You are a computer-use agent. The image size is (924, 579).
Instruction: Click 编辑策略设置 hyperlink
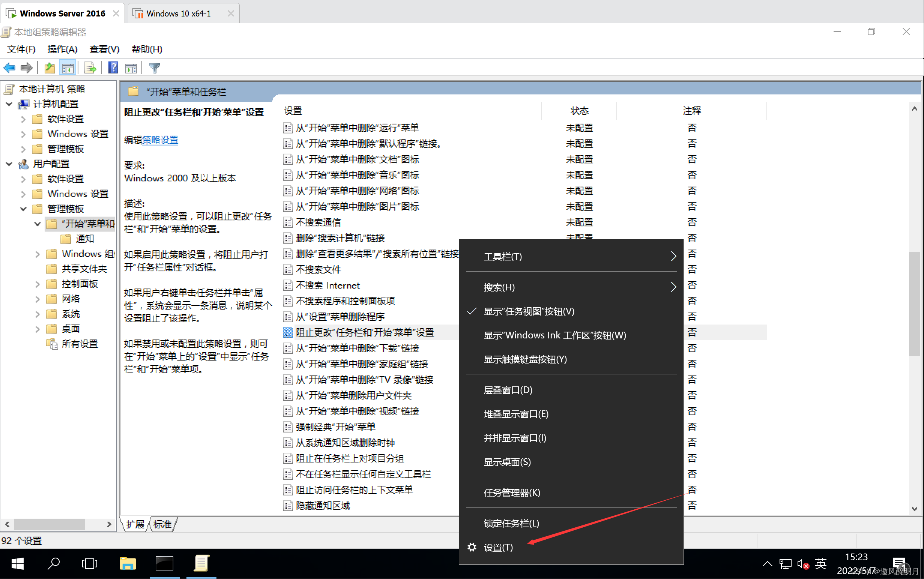pos(159,139)
